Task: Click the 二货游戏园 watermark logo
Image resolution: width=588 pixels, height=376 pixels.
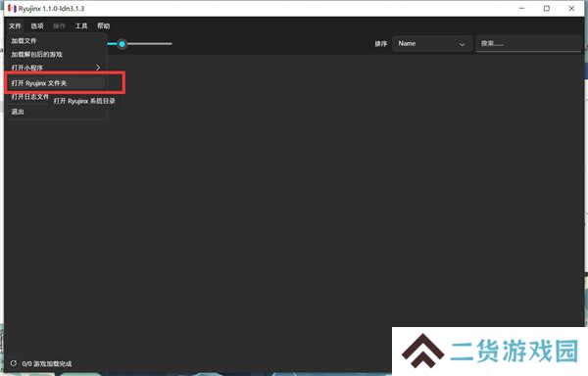Action: pyautogui.click(x=490, y=351)
